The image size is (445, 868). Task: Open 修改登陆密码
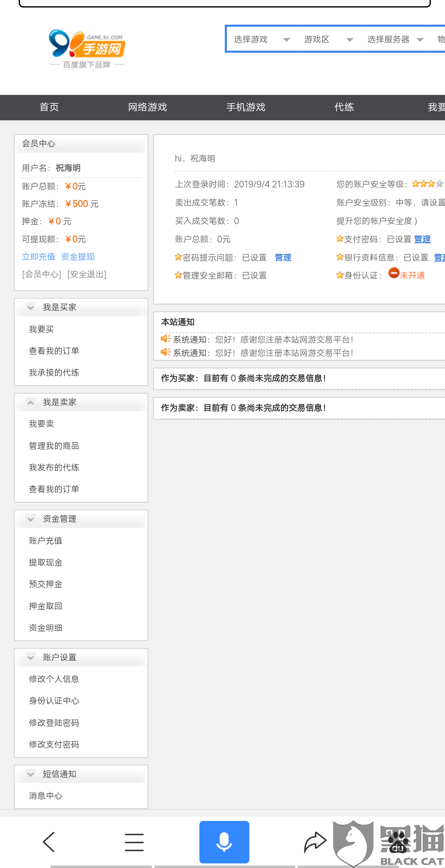pyautogui.click(x=54, y=723)
